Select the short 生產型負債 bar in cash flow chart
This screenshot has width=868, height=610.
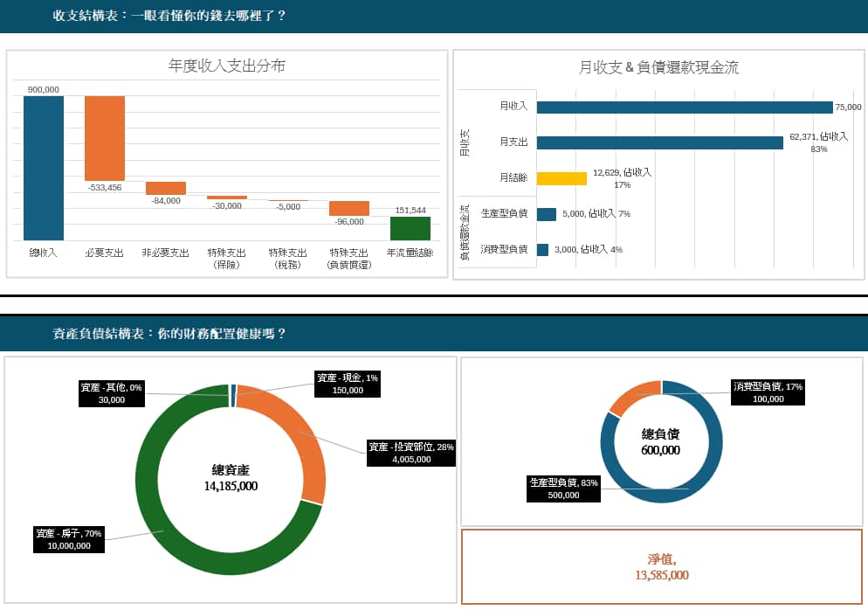point(546,214)
